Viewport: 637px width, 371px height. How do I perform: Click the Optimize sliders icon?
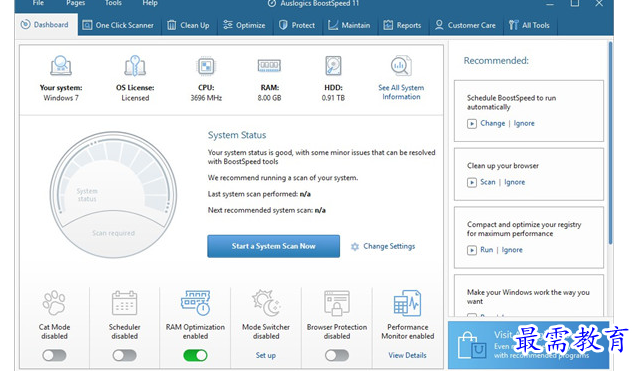pyautogui.click(x=228, y=25)
